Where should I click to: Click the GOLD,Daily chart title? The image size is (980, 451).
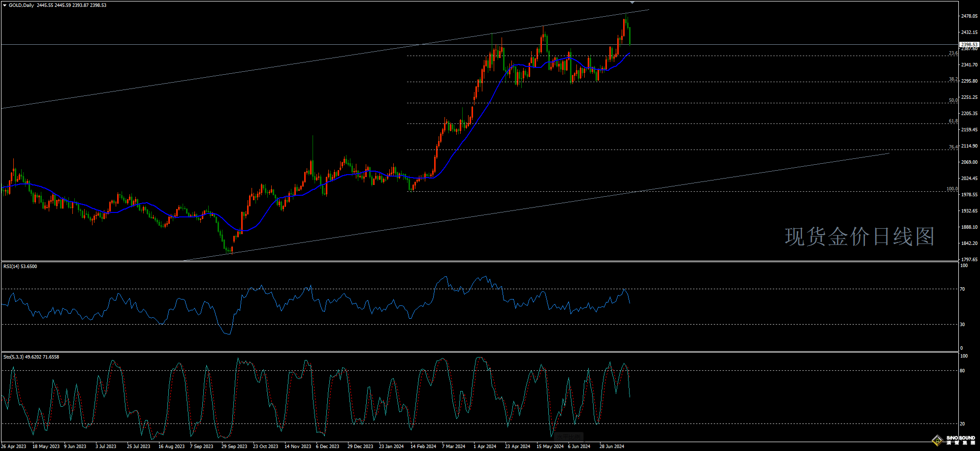pos(22,5)
